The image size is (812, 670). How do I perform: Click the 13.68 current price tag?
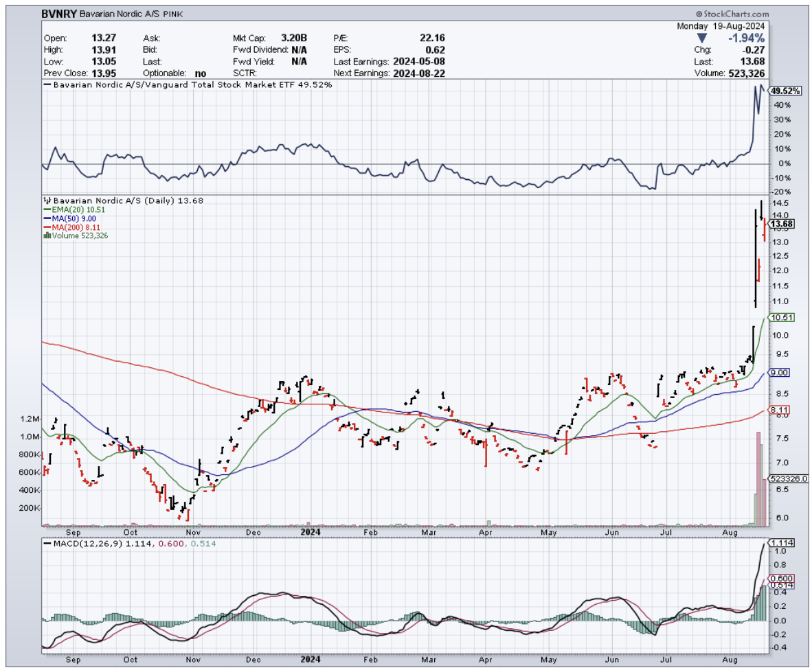click(782, 224)
